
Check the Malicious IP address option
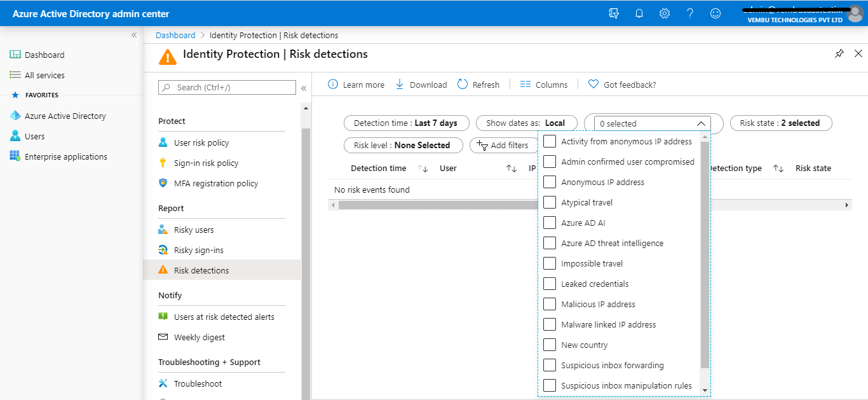coord(550,304)
